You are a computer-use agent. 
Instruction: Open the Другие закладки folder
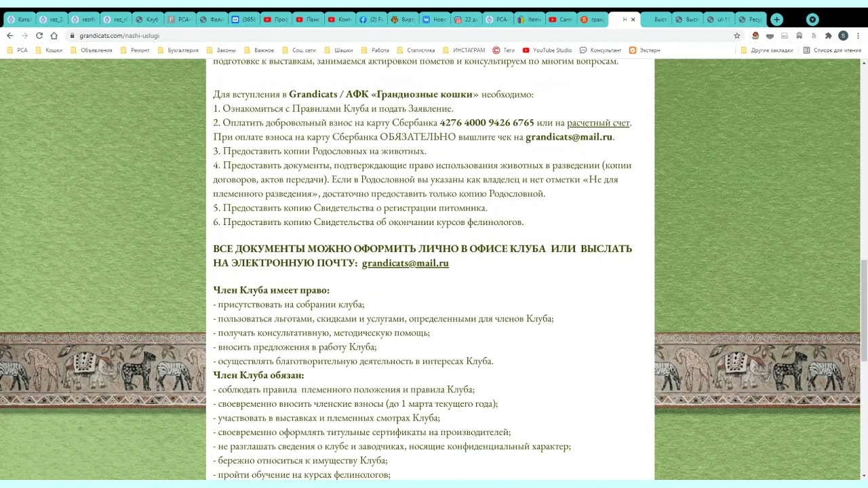(767, 50)
